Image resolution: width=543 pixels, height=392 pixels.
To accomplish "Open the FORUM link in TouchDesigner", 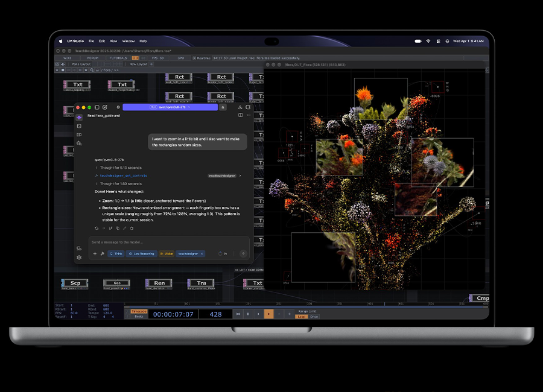I will click(93, 58).
